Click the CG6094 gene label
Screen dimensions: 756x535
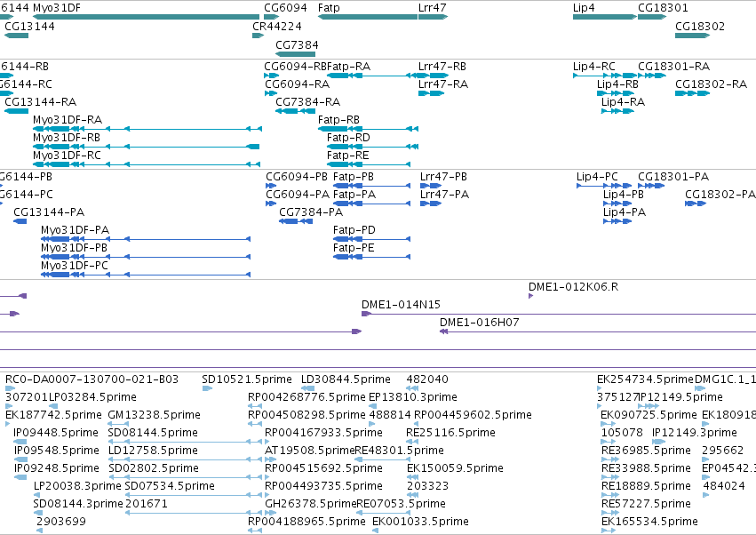pyautogui.click(x=285, y=8)
